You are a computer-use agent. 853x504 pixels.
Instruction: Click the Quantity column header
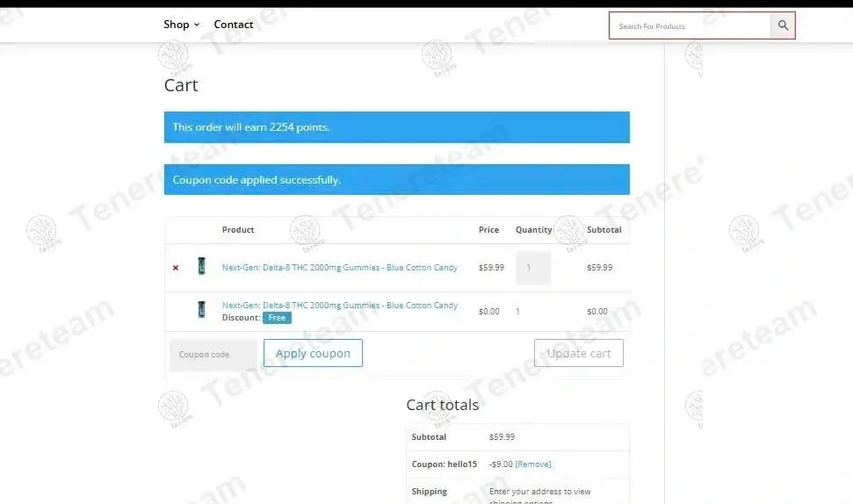(x=533, y=230)
